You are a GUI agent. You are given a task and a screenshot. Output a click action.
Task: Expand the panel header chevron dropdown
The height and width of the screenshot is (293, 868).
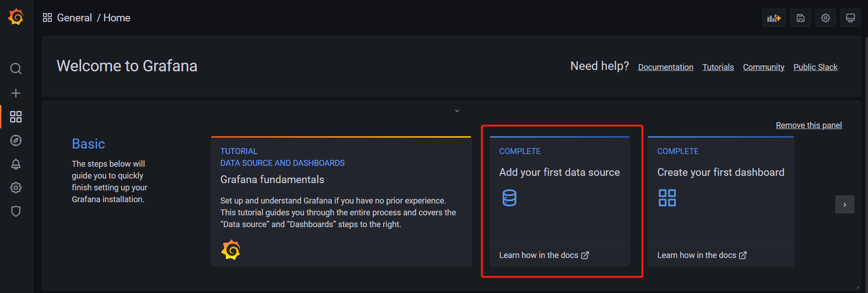point(457,111)
